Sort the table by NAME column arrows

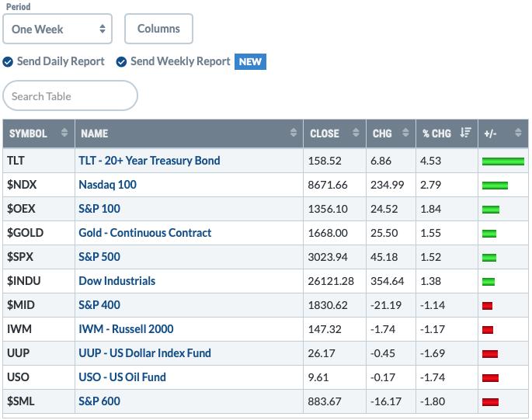(294, 133)
